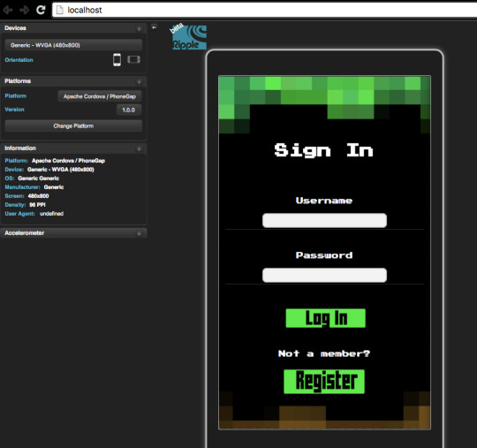Collapse the Information panel with plus icon

139,148
